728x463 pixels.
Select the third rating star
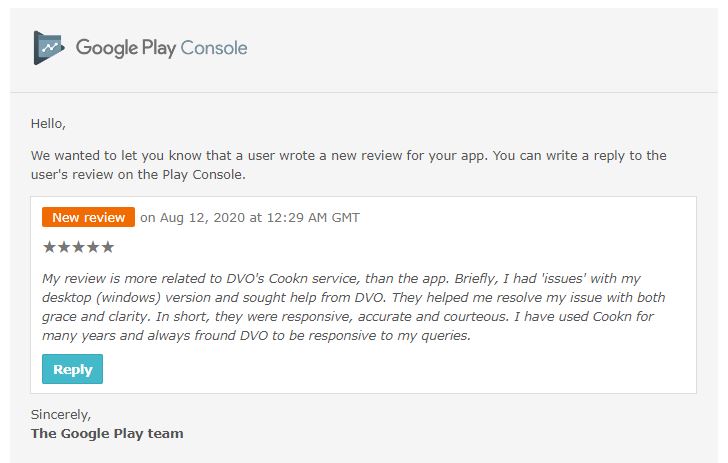pos(78,247)
